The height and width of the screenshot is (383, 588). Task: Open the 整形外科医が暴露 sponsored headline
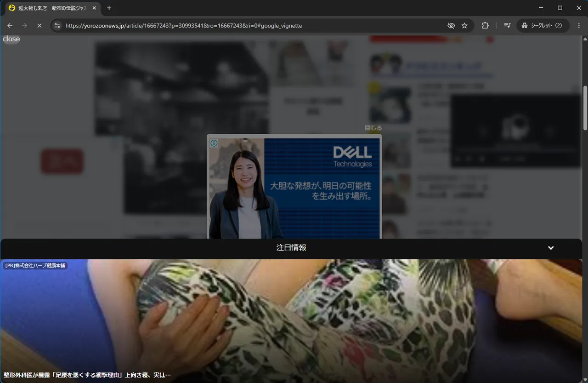tap(87, 375)
